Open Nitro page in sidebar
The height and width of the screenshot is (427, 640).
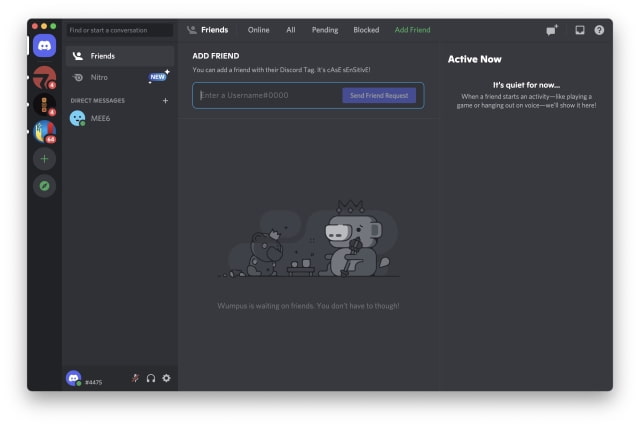coord(120,77)
